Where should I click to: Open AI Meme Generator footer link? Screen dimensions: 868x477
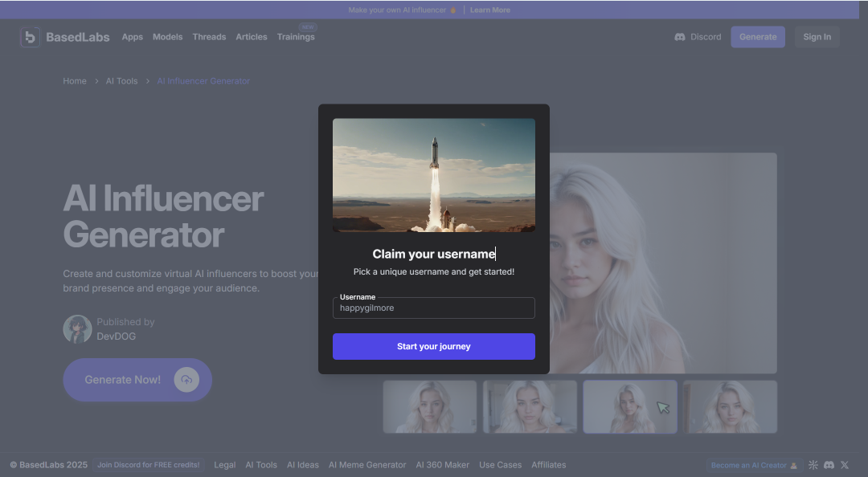click(x=367, y=465)
